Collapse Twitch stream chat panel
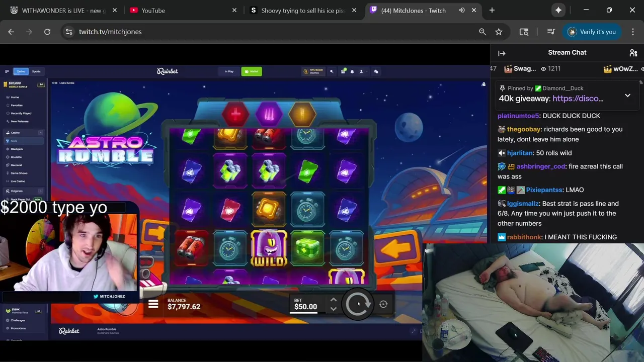 click(x=502, y=53)
